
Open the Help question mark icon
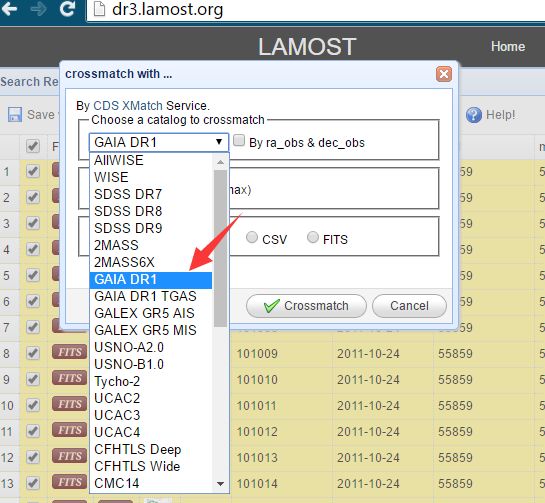click(x=474, y=115)
